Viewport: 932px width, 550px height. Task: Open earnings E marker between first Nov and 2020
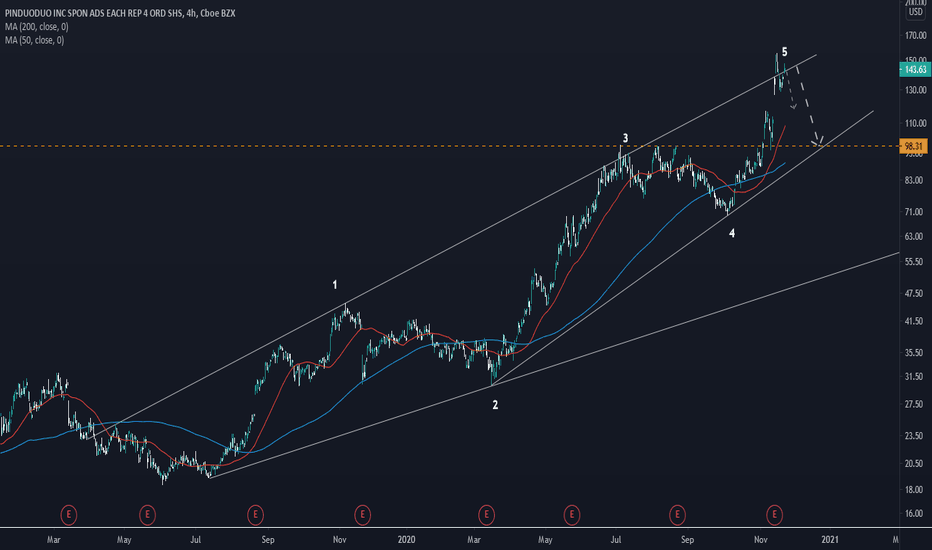pos(363,514)
